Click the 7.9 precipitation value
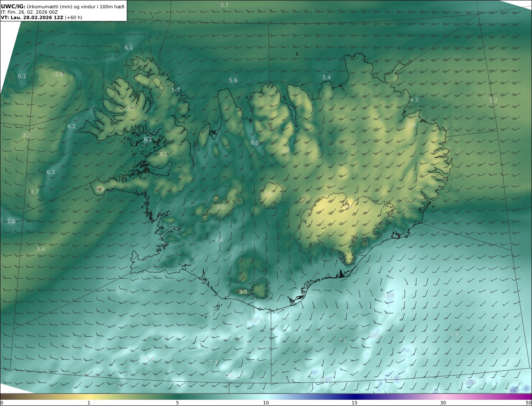Screen dimensions: 532x406 pos(454,335)
